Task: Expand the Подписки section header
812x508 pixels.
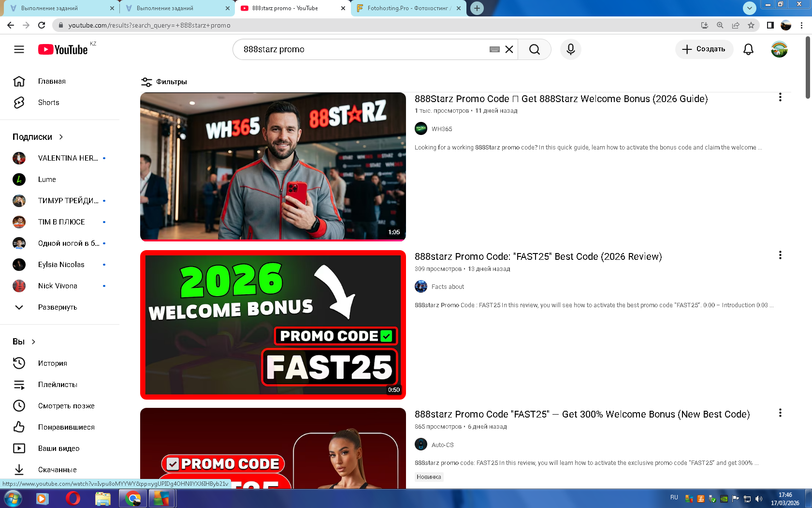Action: 38,137
